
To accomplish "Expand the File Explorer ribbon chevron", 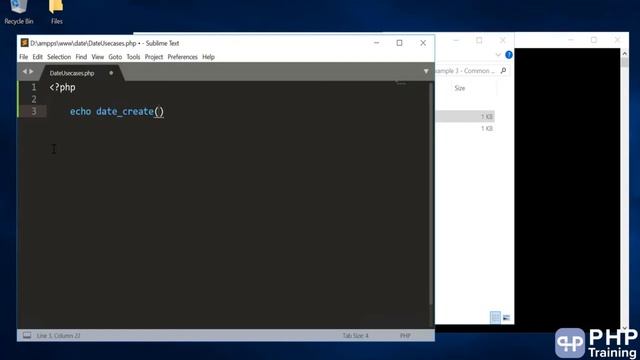I will coord(498,55).
